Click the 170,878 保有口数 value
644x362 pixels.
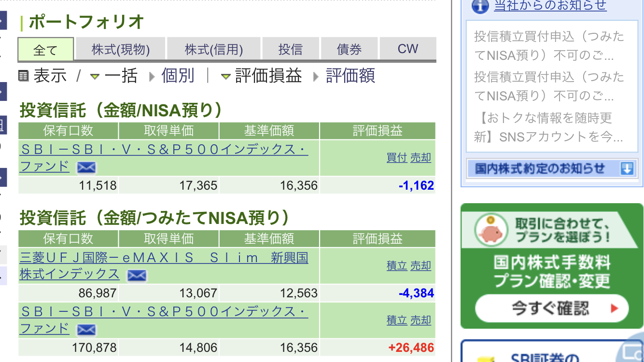[94, 348]
